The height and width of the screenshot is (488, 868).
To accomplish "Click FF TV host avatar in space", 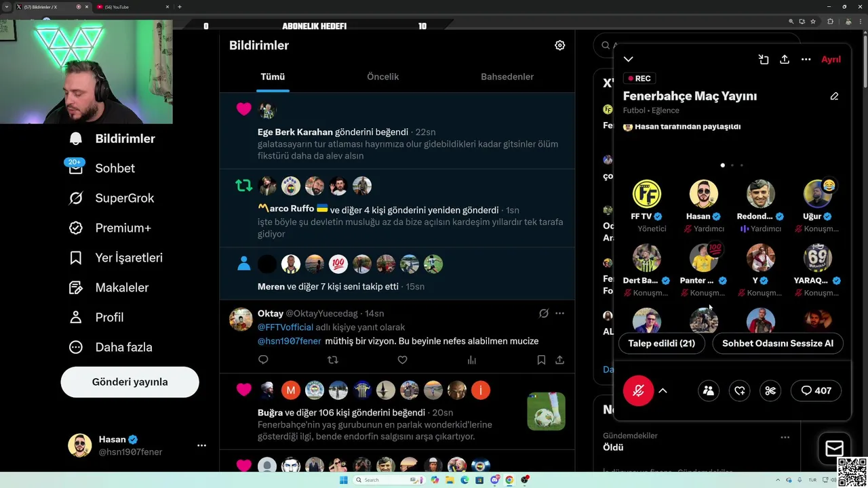I will 646,194.
